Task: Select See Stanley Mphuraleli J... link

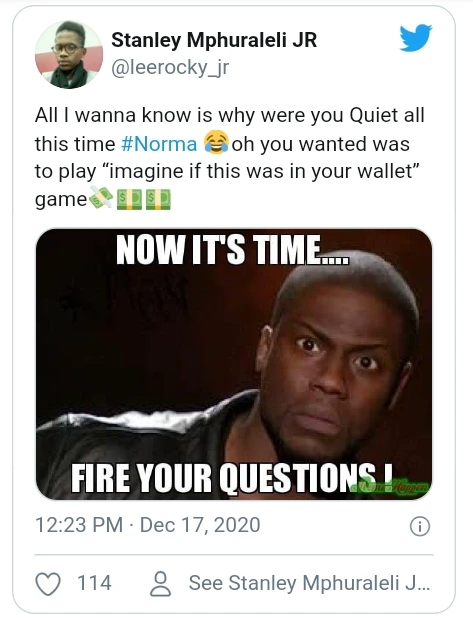Action: pos(309,583)
